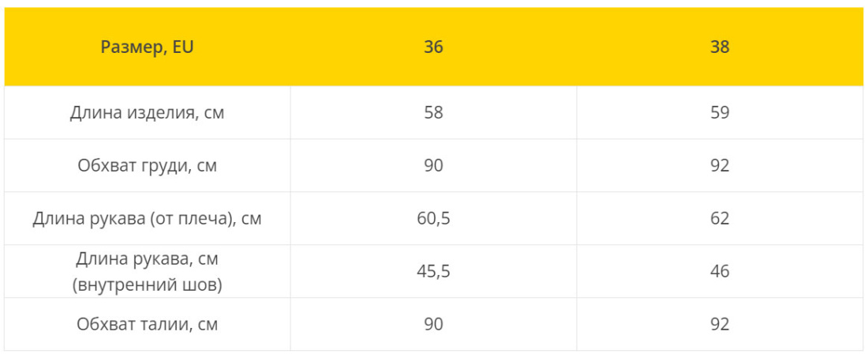Click waist girth value 90

coord(433,324)
